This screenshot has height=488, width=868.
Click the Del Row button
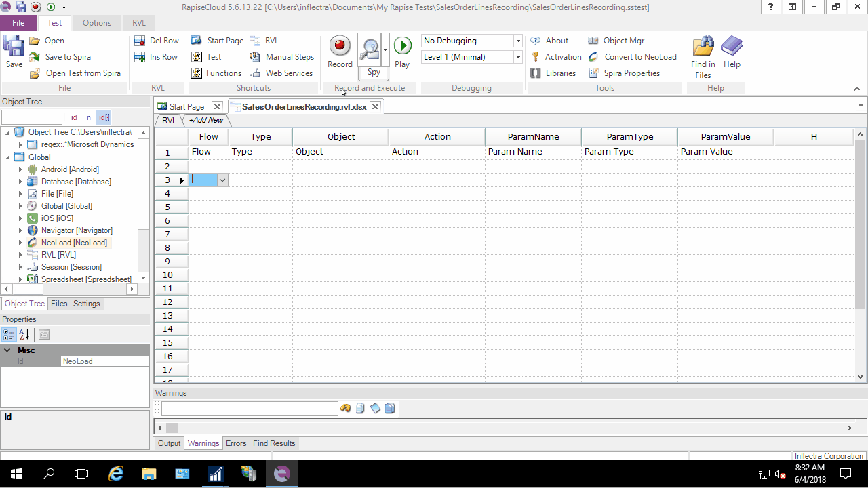pos(157,40)
